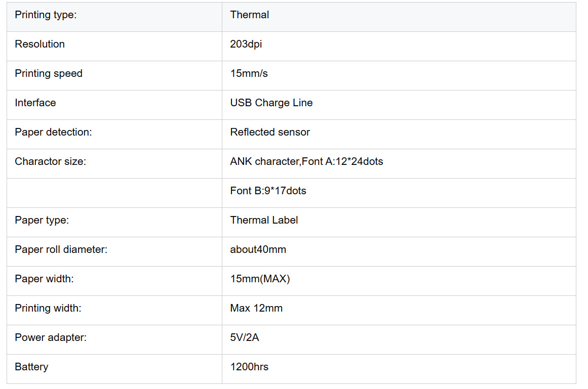Select the "Thermal" value cell
Screen dimensions: 588x389
tap(250, 15)
